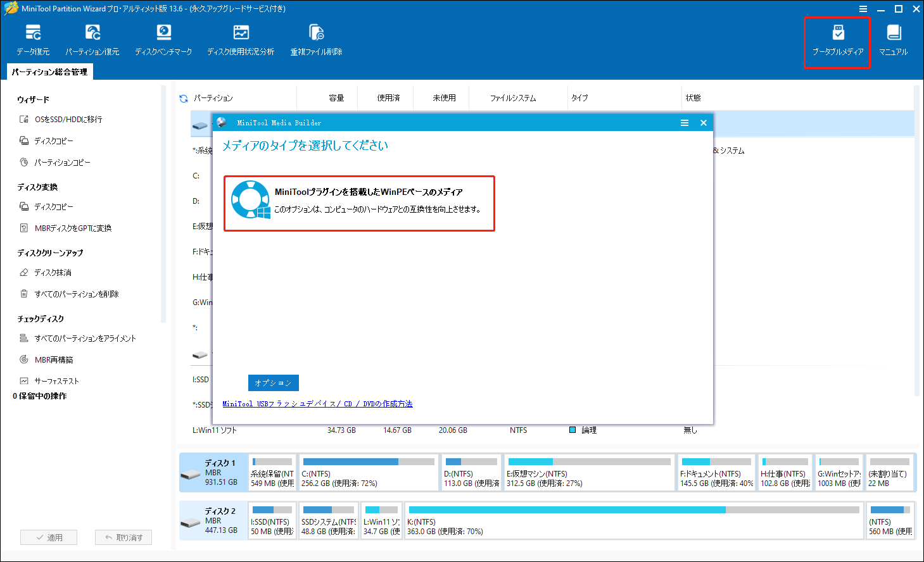Viewport: 924px width, 562px height.
Task: Select ディスク 1 in the disk map
Action: [x=213, y=473]
